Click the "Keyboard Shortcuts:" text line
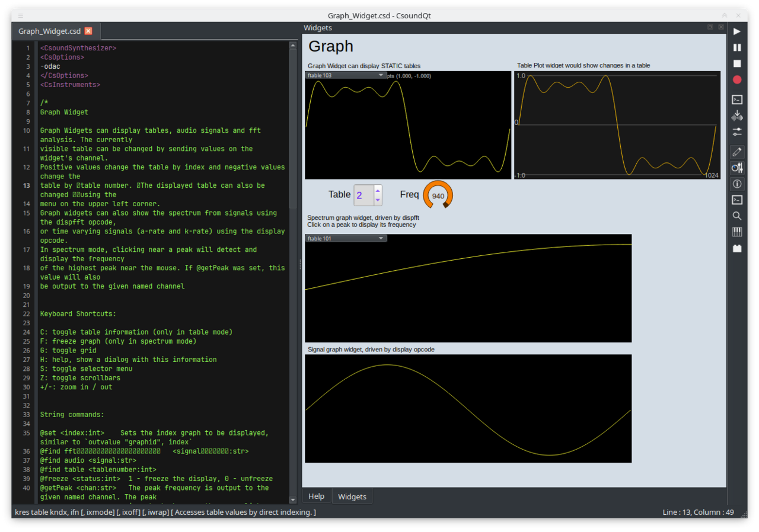Image resolution: width=759 pixels, height=532 pixels. click(78, 314)
